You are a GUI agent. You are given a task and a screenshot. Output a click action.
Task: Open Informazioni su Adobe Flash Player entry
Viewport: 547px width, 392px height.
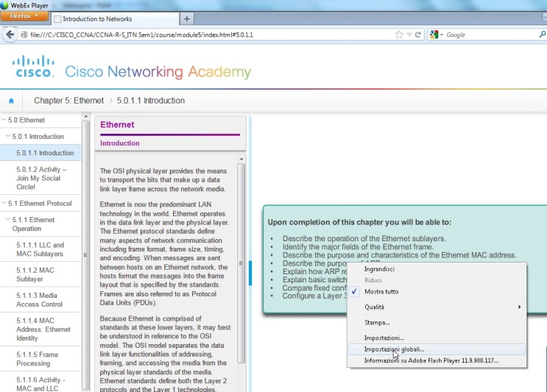pyautogui.click(x=437, y=360)
